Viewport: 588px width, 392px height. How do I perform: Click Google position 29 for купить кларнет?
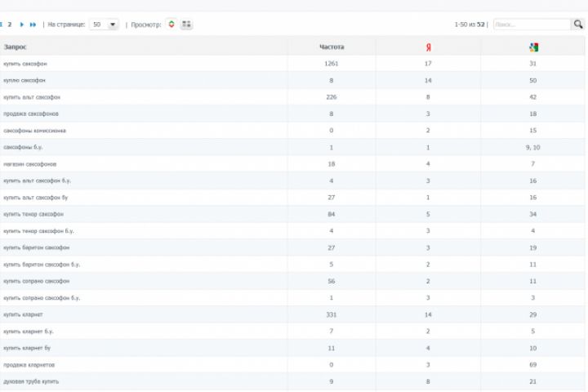point(532,314)
